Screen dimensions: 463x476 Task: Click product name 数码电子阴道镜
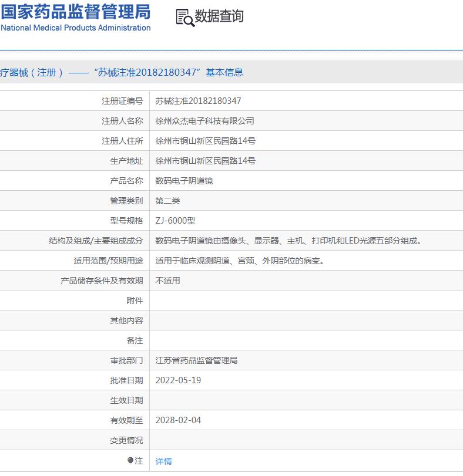tap(184, 181)
